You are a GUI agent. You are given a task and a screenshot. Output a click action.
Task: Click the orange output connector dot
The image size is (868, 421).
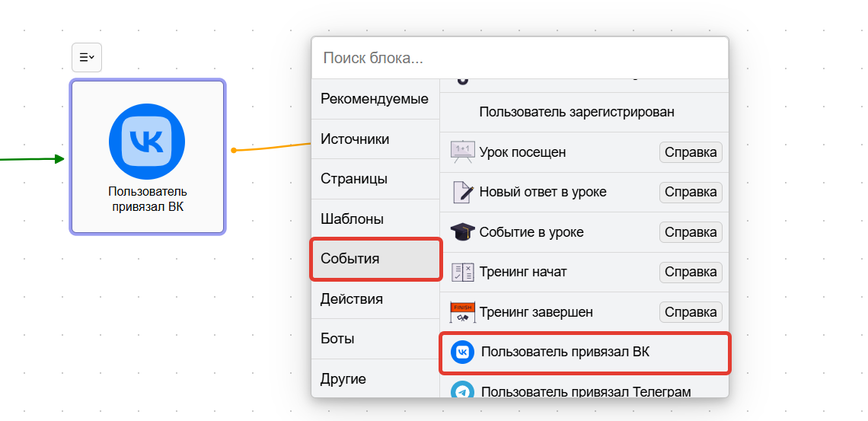tap(234, 150)
